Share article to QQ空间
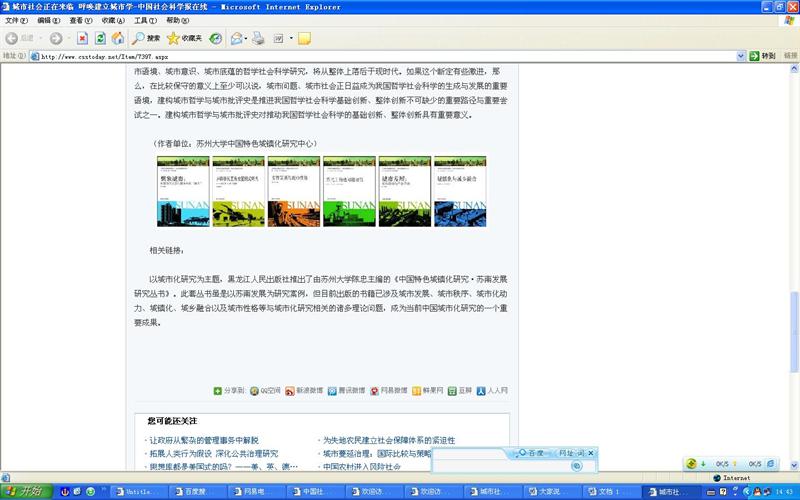The height and width of the screenshot is (500, 800). pos(266,391)
